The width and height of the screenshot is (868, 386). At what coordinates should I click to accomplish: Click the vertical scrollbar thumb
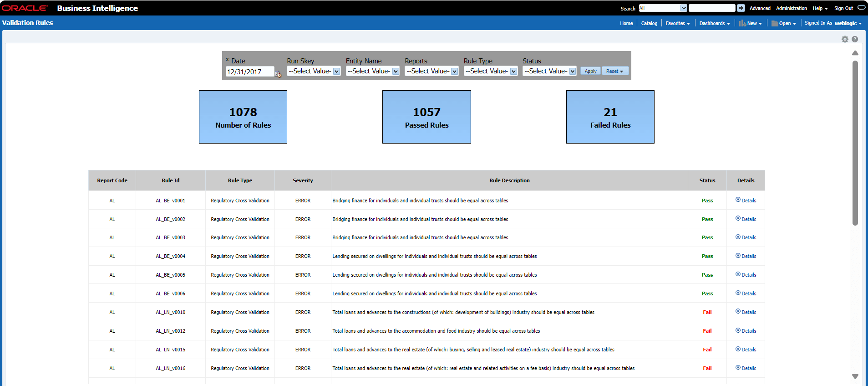855,143
